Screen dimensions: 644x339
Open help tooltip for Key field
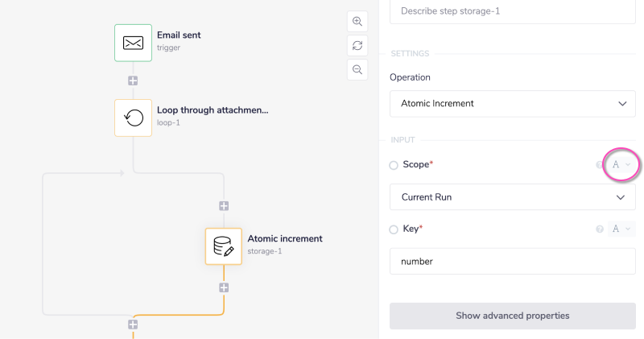599,229
